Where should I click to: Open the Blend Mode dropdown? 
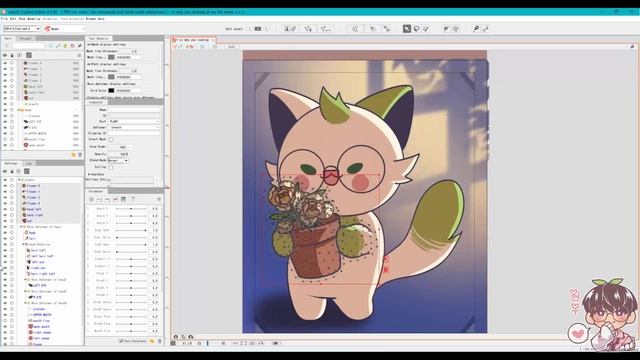click(118, 160)
